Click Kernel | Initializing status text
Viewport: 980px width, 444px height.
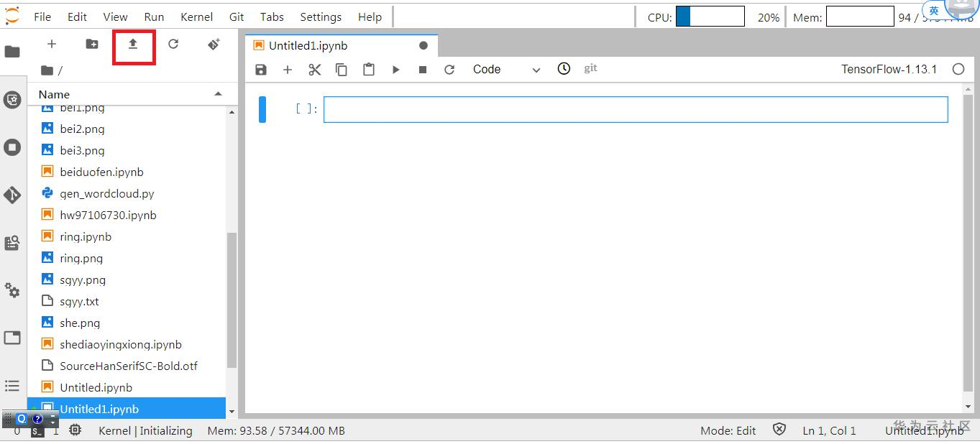[145, 431]
